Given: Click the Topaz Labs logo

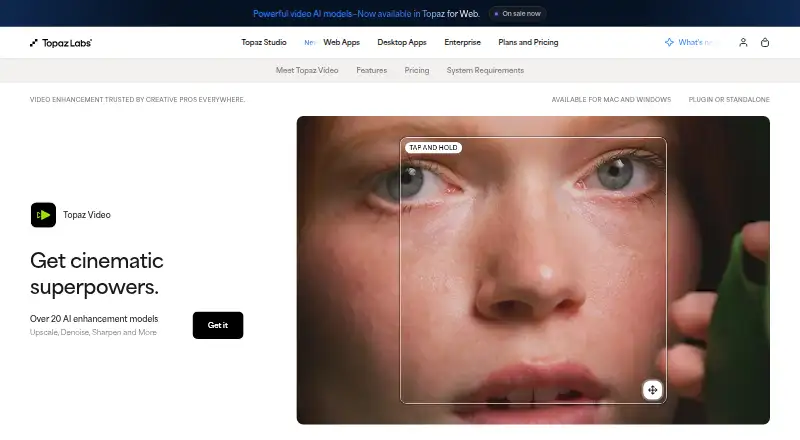Looking at the screenshot, I should 61,43.
